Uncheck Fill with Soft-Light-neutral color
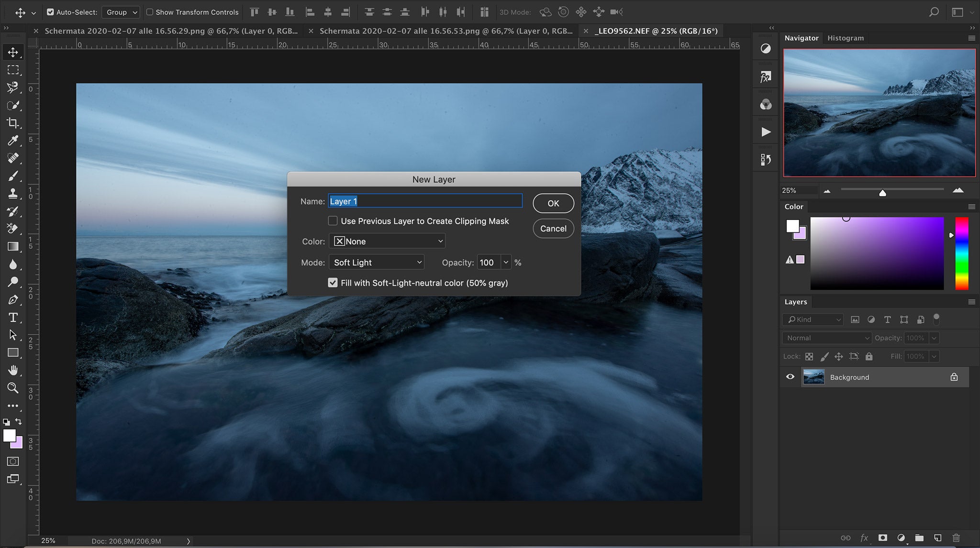The height and width of the screenshot is (548, 980). click(333, 283)
